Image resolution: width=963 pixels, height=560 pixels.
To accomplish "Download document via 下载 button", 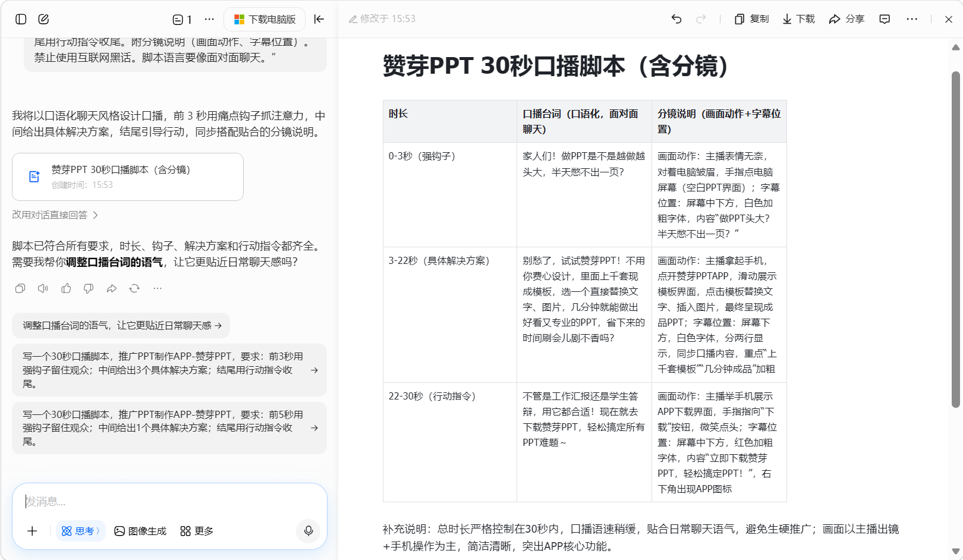I will tap(798, 19).
